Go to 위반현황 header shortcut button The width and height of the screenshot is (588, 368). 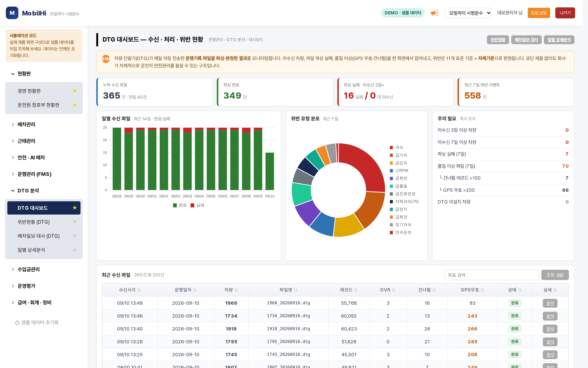[498, 40]
